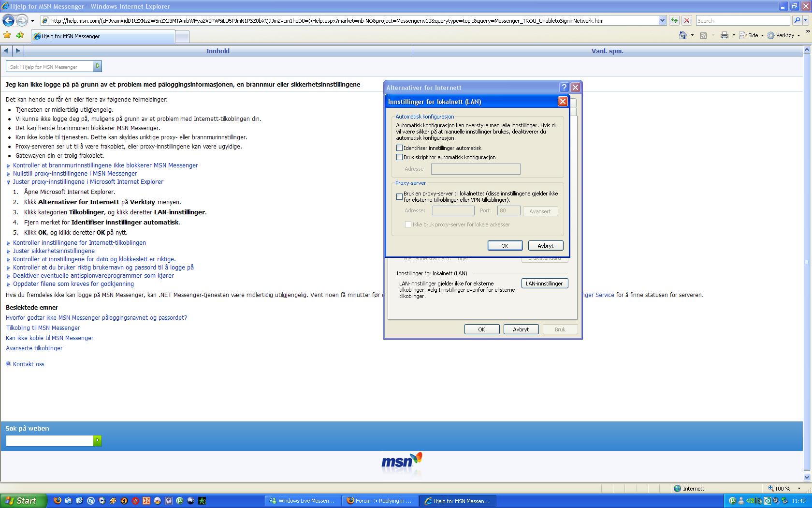Open zoom level dropdown in status bar

pyautogui.click(x=798, y=489)
